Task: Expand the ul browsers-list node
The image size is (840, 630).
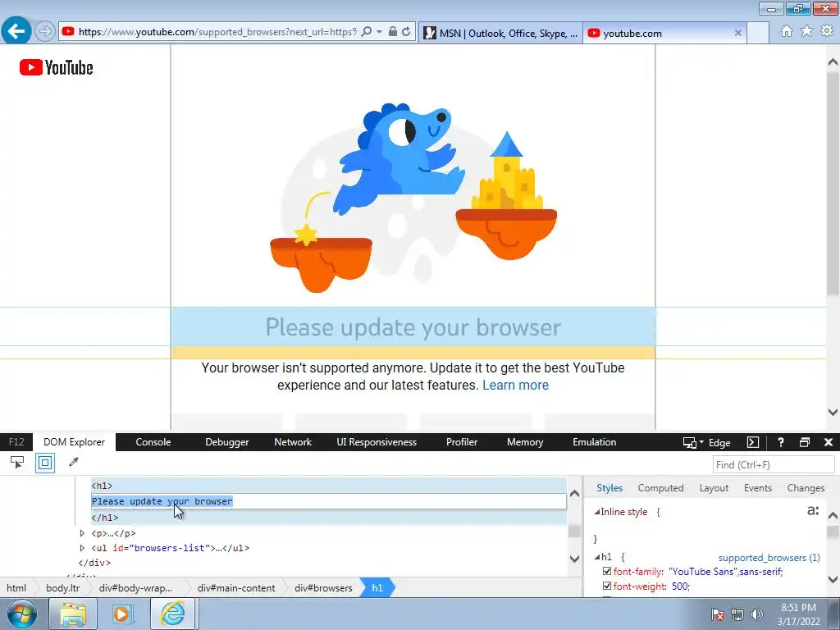Action: click(x=82, y=548)
